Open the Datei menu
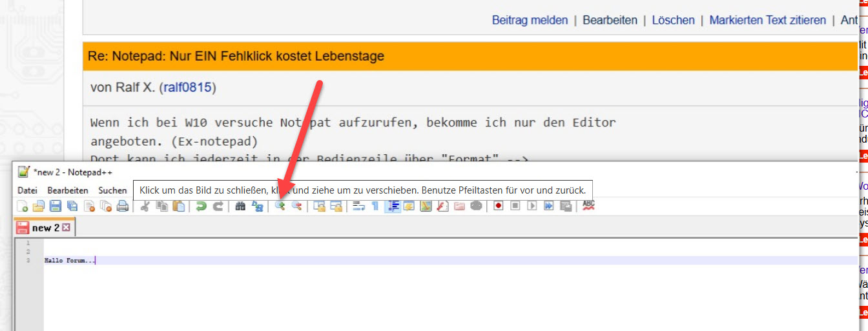Image resolution: width=868 pixels, height=331 pixels. [x=27, y=190]
